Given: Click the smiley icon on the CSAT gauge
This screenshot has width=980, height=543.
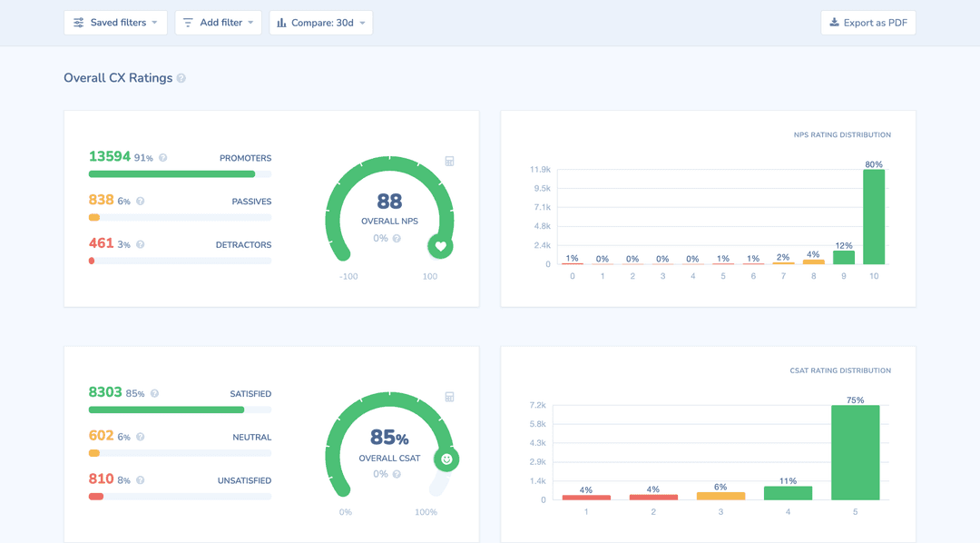Looking at the screenshot, I should tap(446, 459).
